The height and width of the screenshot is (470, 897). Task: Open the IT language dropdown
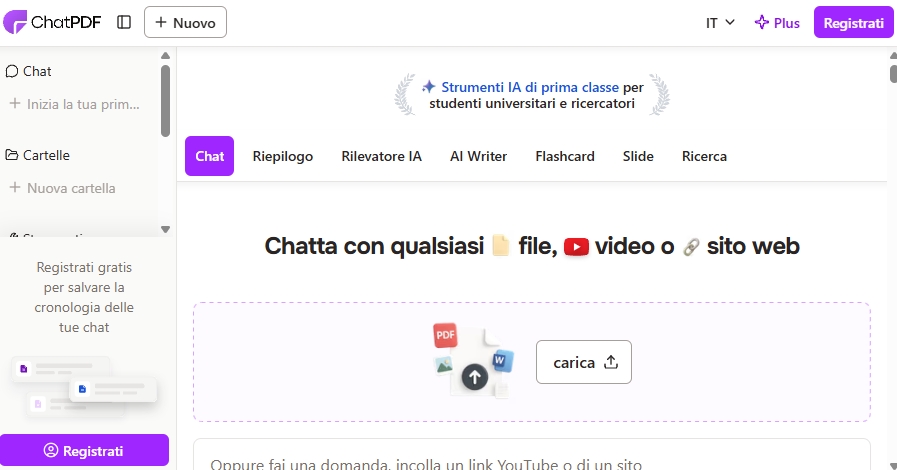click(720, 23)
